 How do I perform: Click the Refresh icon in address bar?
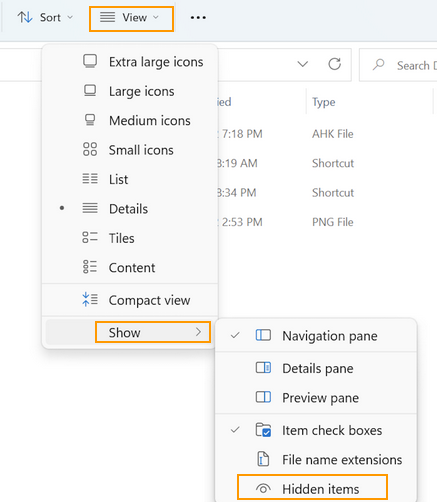(x=334, y=64)
